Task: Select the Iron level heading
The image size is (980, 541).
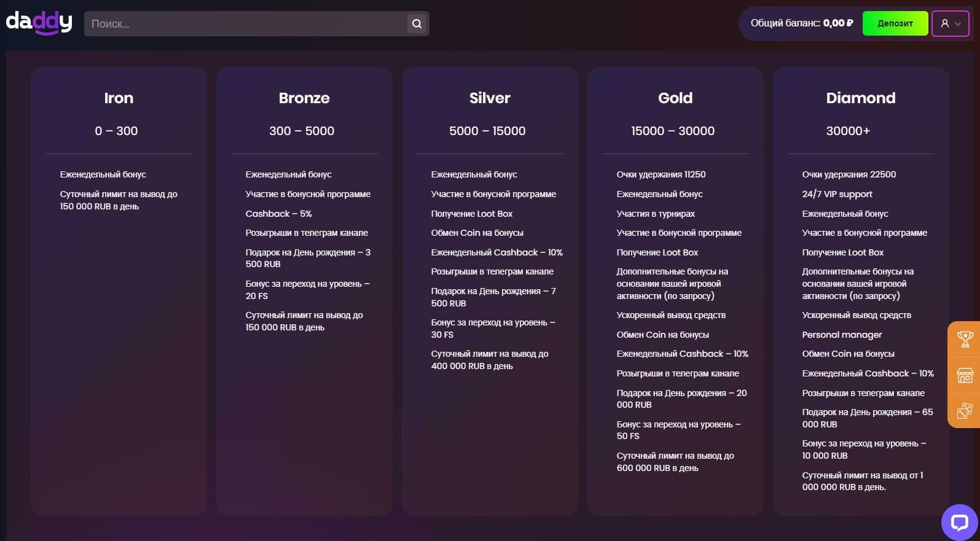Action: click(119, 98)
